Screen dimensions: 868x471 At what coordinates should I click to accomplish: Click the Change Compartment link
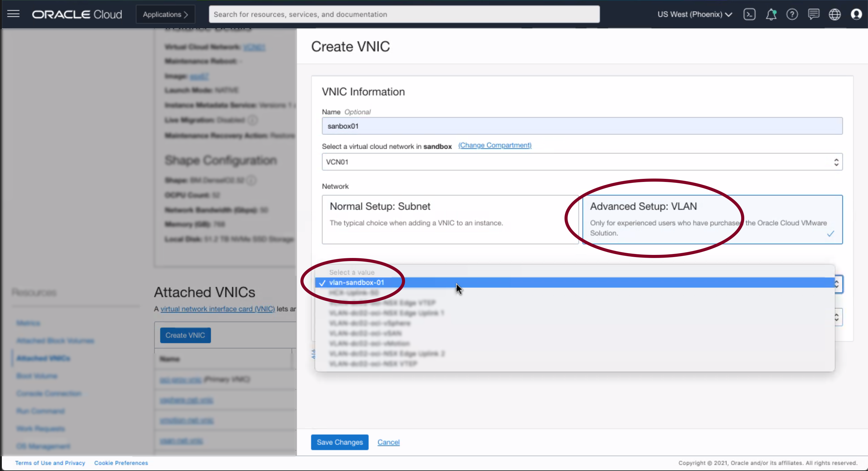[x=494, y=145]
